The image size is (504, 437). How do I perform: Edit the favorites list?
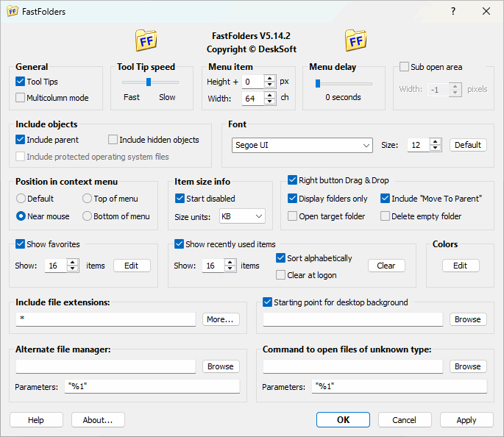(132, 266)
